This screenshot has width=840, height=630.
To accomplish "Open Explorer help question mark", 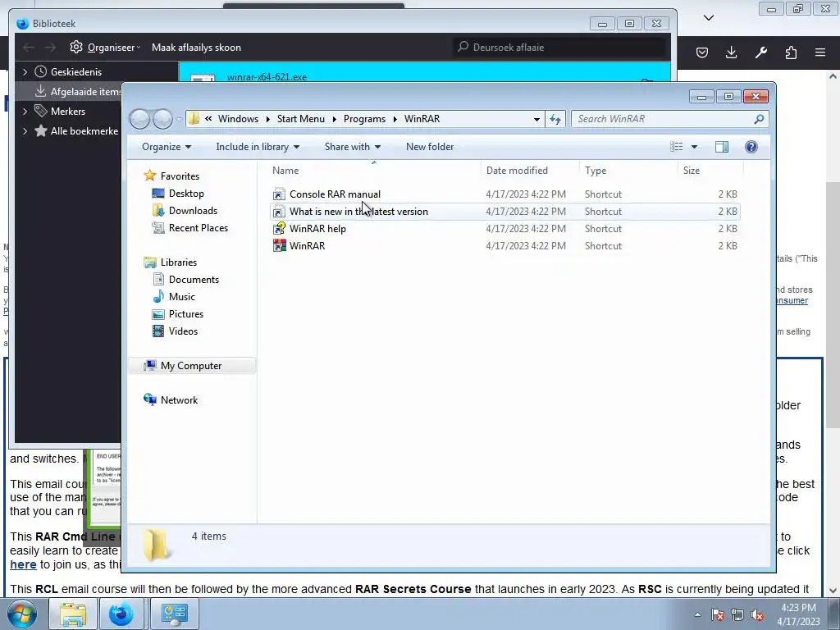I will [751, 147].
